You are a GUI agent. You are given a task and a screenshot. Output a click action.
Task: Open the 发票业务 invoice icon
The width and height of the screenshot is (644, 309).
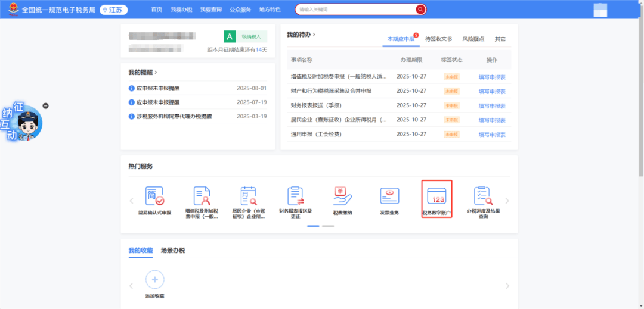click(x=389, y=196)
